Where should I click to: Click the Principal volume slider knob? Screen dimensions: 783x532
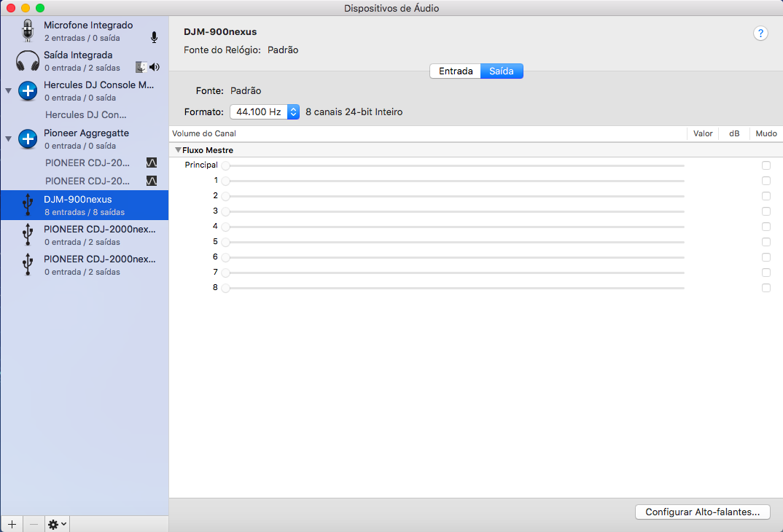coord(226,165)
